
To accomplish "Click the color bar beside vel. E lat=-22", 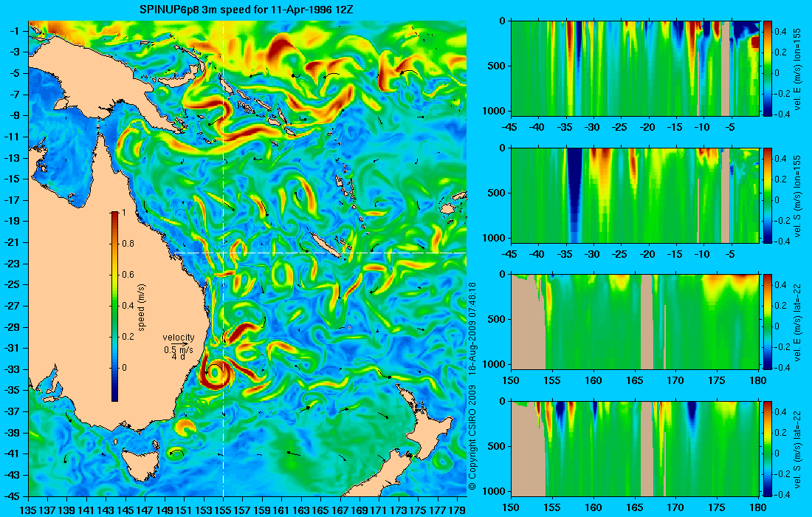I will (768, 322).
